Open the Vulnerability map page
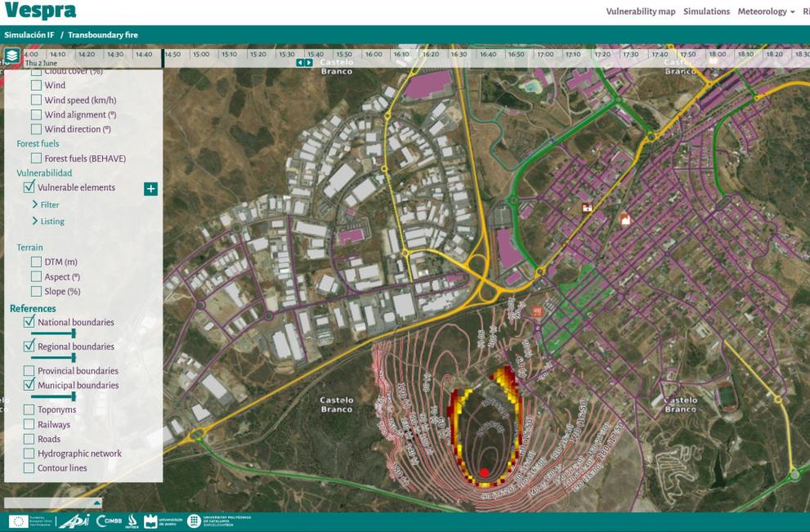 [x=640, y=11]
